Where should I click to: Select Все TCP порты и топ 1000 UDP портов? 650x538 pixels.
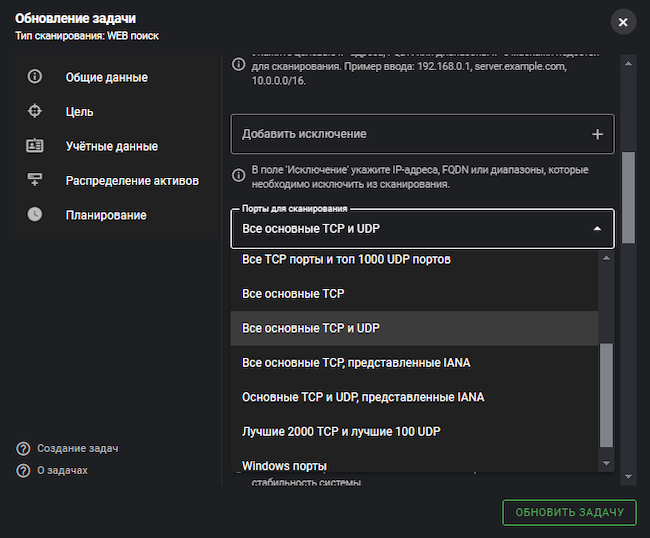coord(346,260)
